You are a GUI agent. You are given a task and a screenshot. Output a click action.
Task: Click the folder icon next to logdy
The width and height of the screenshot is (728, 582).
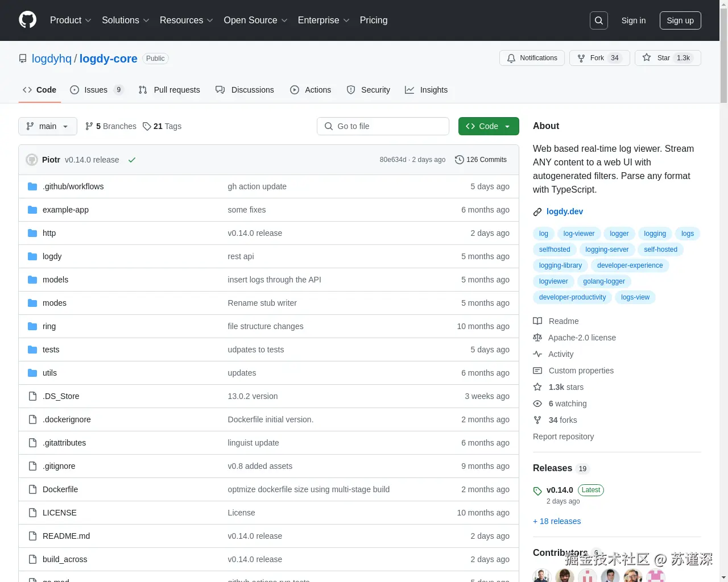coord(32,256)
